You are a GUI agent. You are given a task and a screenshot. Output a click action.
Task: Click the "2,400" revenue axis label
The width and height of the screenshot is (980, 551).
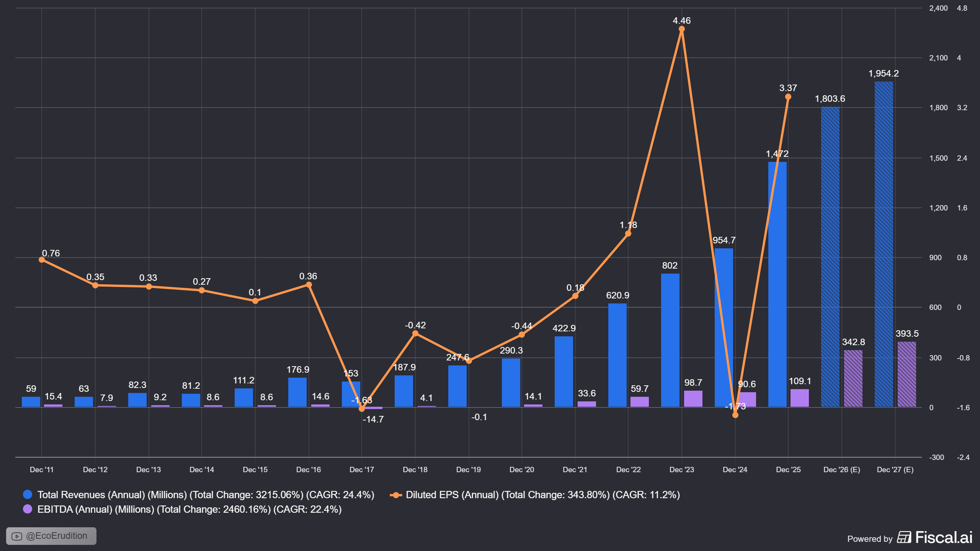click(x=938, y=8)
